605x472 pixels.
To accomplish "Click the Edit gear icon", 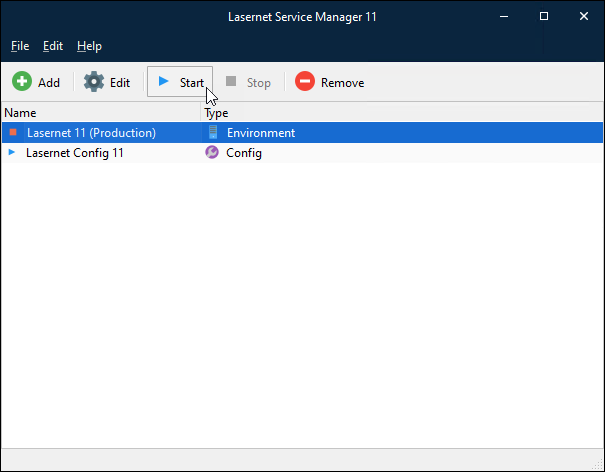I will [94, 81].
